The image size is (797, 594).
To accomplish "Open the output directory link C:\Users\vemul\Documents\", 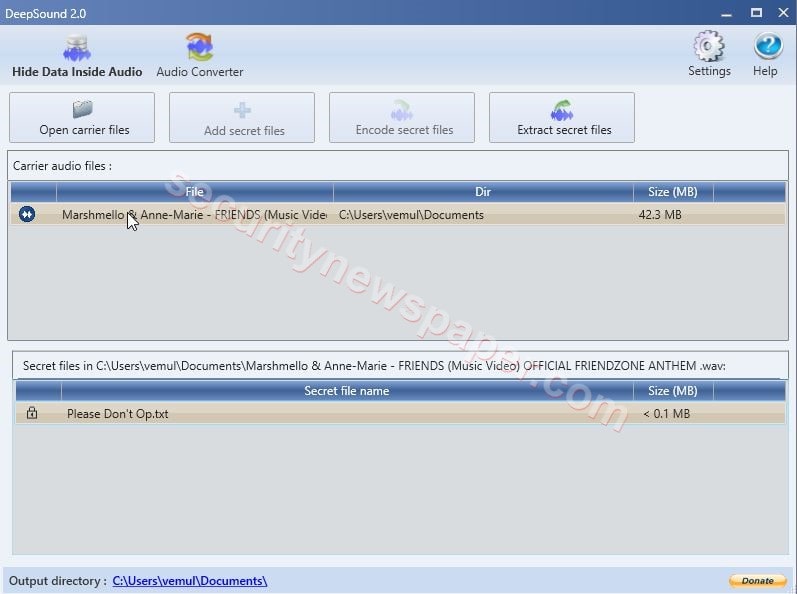I will [190, 581].
